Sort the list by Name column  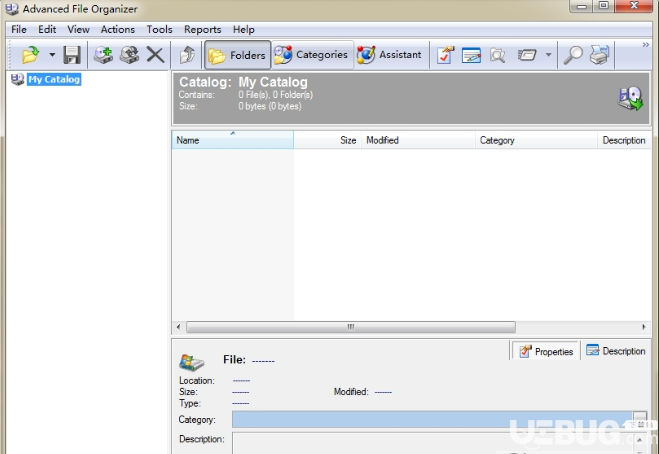click(x=232, y=140)
